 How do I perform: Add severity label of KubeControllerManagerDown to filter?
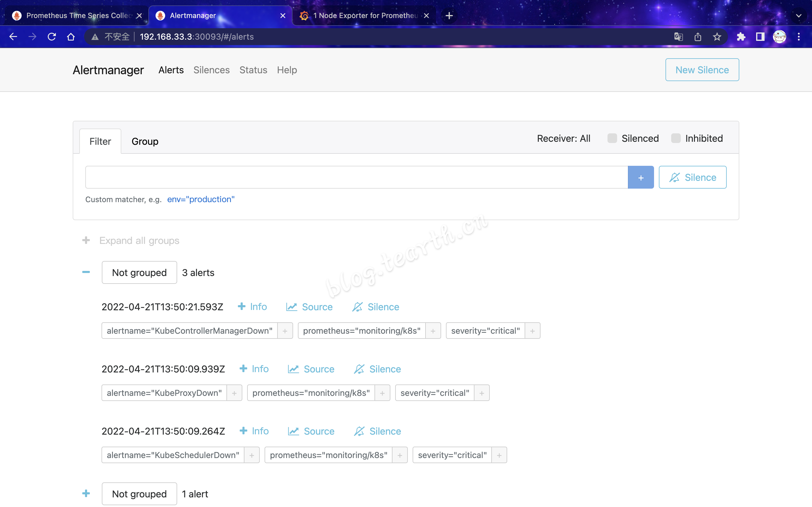tap(532, 331)
